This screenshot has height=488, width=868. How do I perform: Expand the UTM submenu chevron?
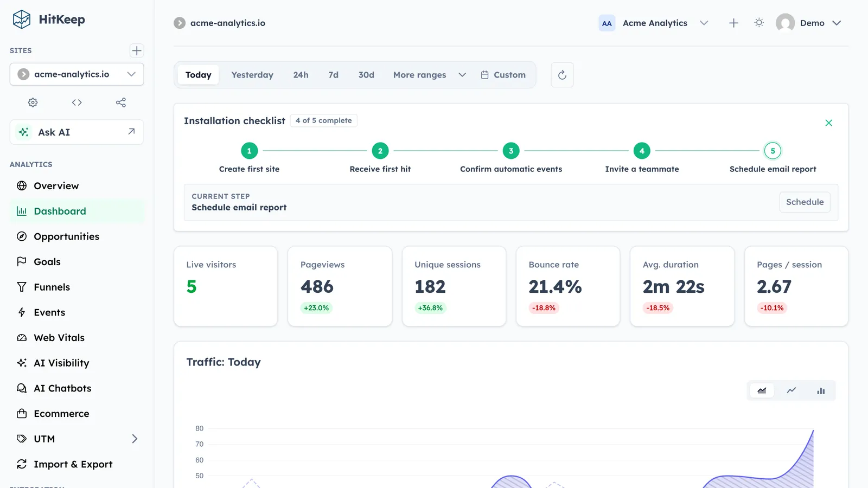[135, 439]
